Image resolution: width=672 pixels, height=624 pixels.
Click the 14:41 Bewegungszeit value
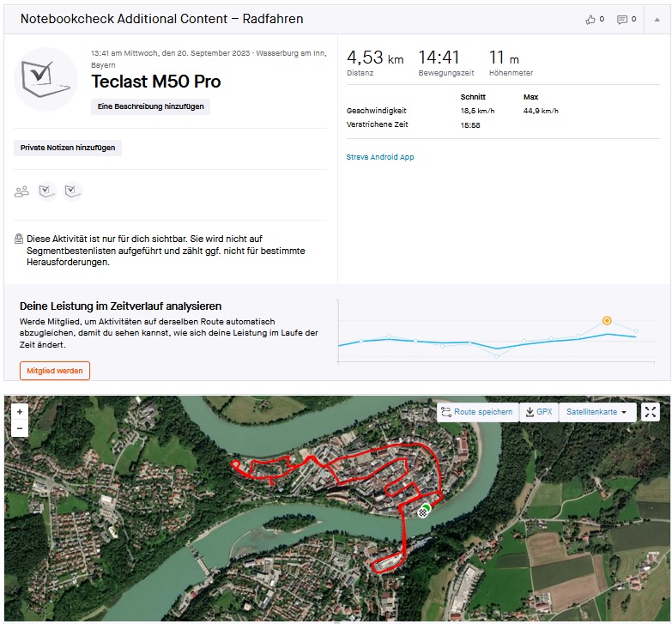pos(439,58)
